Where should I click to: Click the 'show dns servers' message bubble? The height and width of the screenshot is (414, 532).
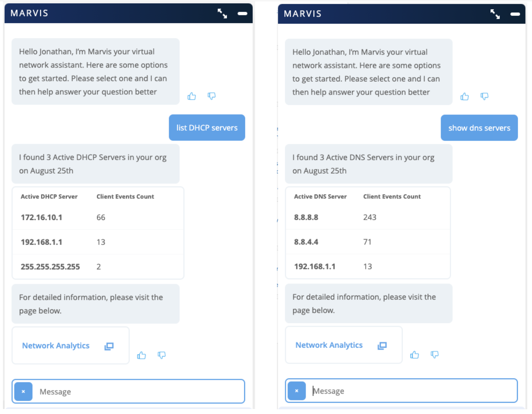tap(479, 128)
